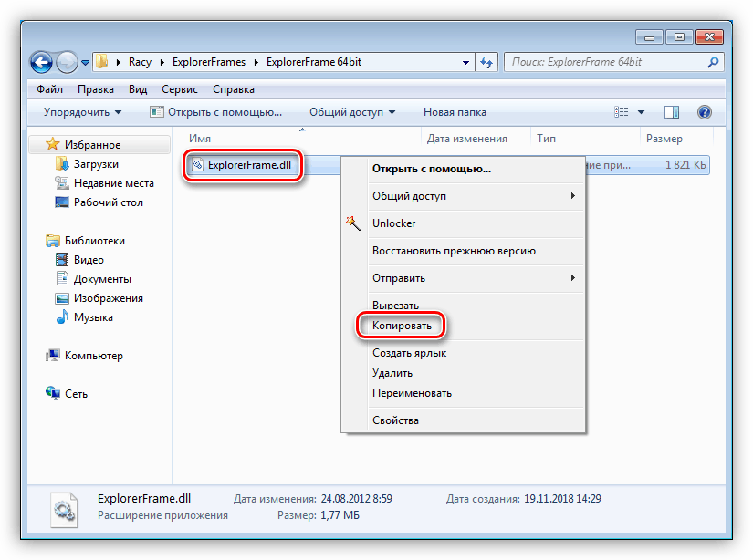Screen dimensions: 753x560
Task: Open the Общий доступ toolbar dropdown
Action: tap(352, 112)
